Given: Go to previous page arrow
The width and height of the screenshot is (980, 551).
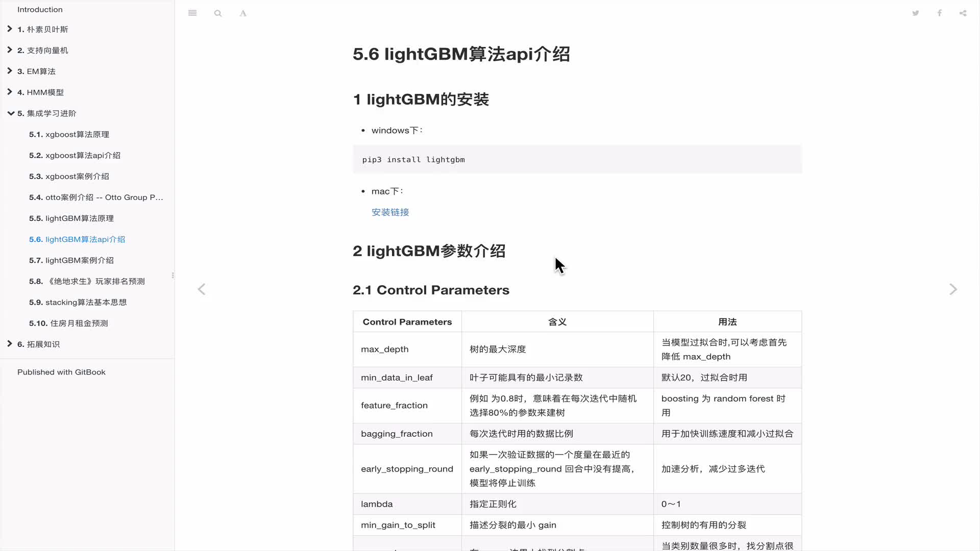Looking at the screenshot, I should click(202, 289).
